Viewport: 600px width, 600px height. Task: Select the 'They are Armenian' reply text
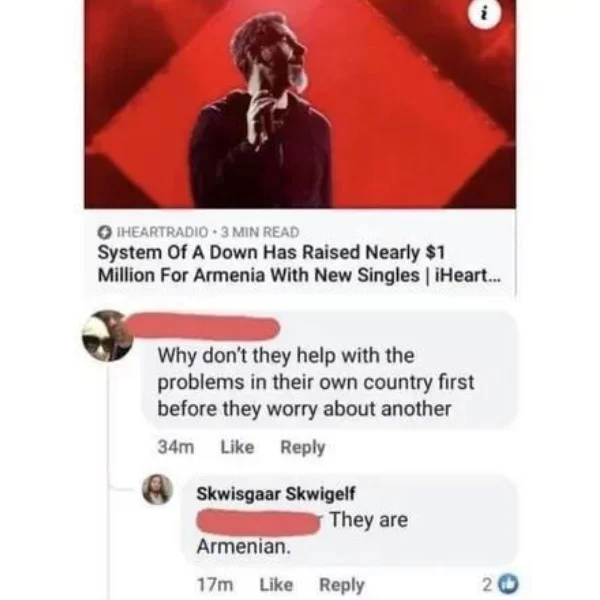tap(302, 533)
